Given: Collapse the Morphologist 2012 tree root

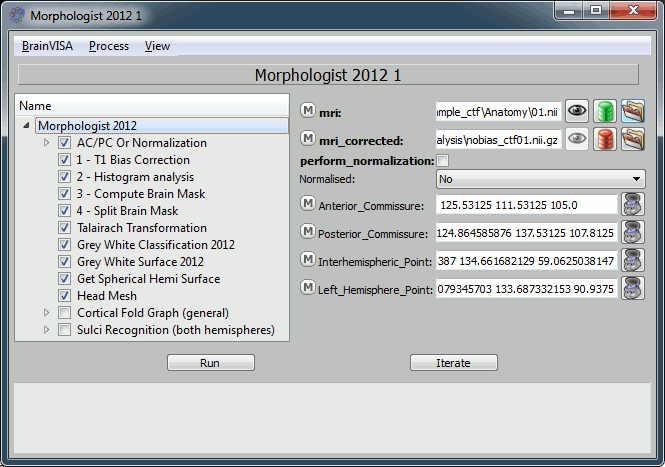Looking at the screenshot, I should pyautogui.click(x=26, y=126).
